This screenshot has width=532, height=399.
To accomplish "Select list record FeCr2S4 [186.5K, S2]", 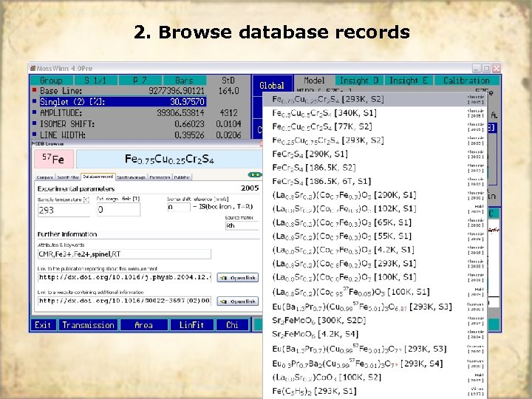I will point(375,168).
